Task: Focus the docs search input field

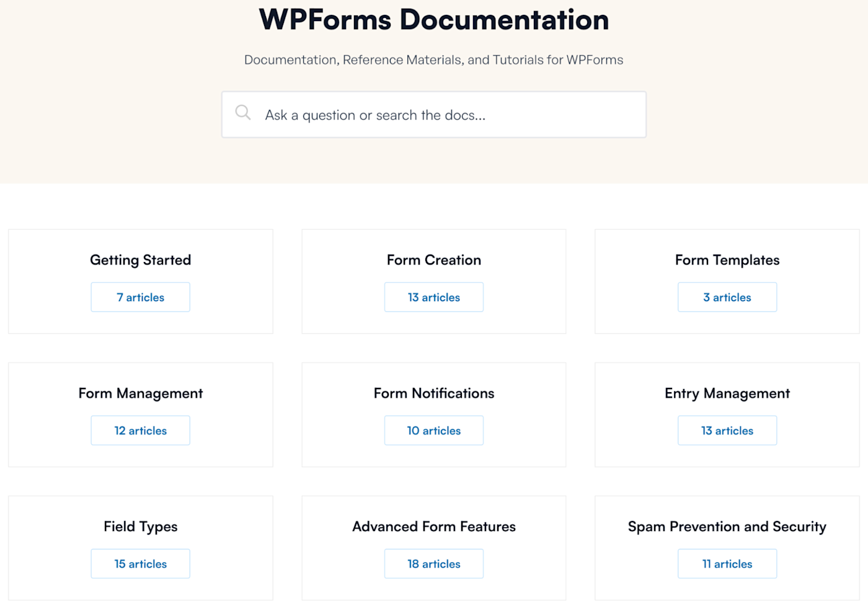Action: click(x=434, y=115)
